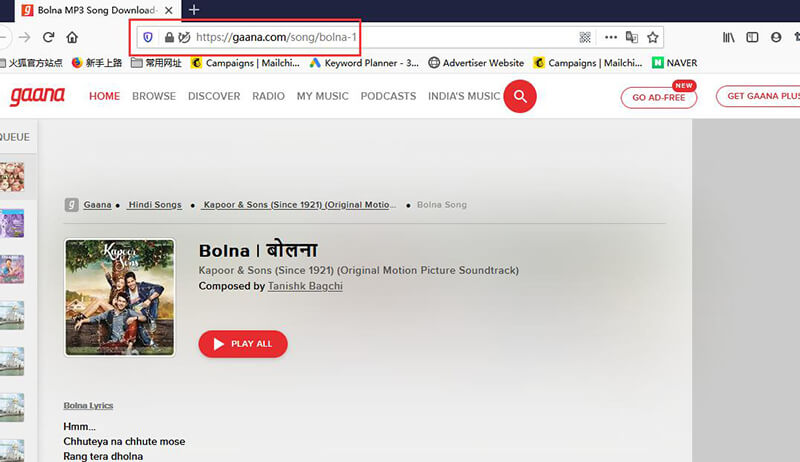Reload the page with refresh icon

coord(48,37)
